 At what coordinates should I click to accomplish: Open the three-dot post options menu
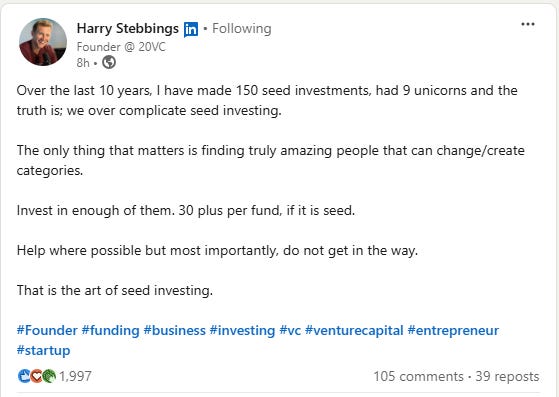(528, 24)
